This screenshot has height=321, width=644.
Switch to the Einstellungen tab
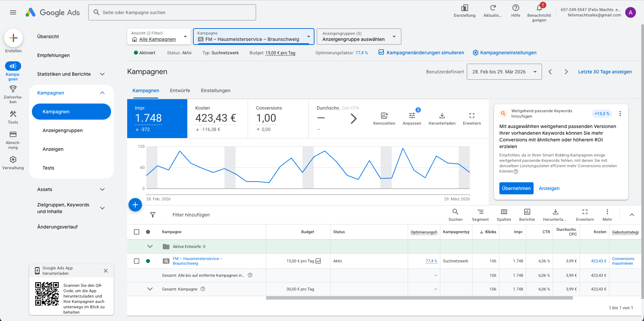(216, 90)
